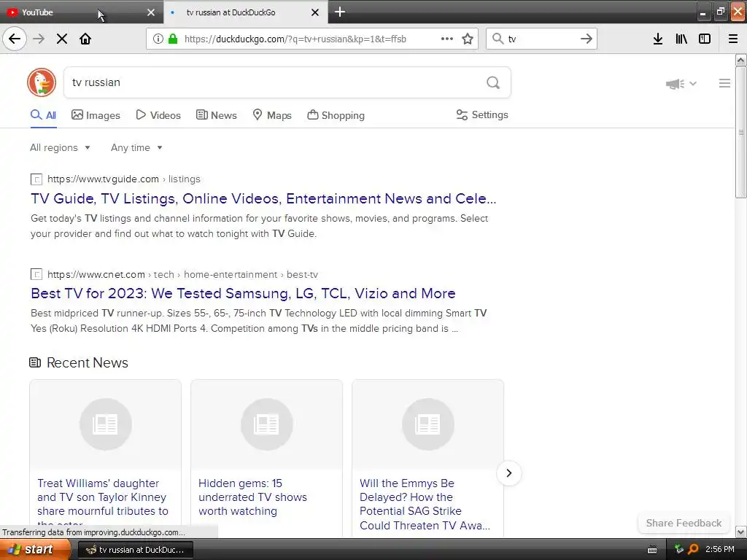This screenshot has width=747, height=560.
Task: Select the All results tab
Action: [x=43, y=115]
